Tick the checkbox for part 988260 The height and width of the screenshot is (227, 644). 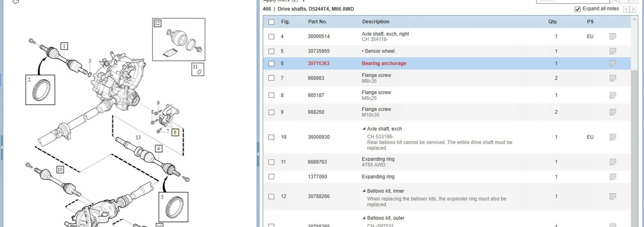click(x=271, y=112)
